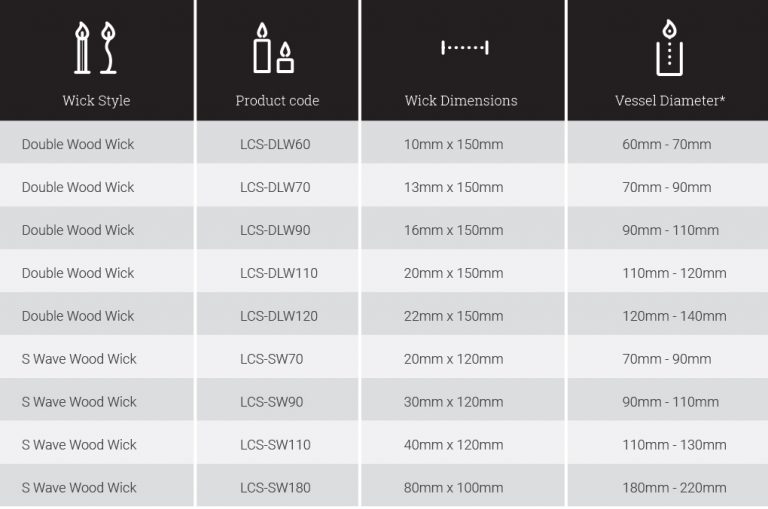This screenshot has width=768, height=509.
Task: Select the Wick Dimensions column header
Action: 461,100
